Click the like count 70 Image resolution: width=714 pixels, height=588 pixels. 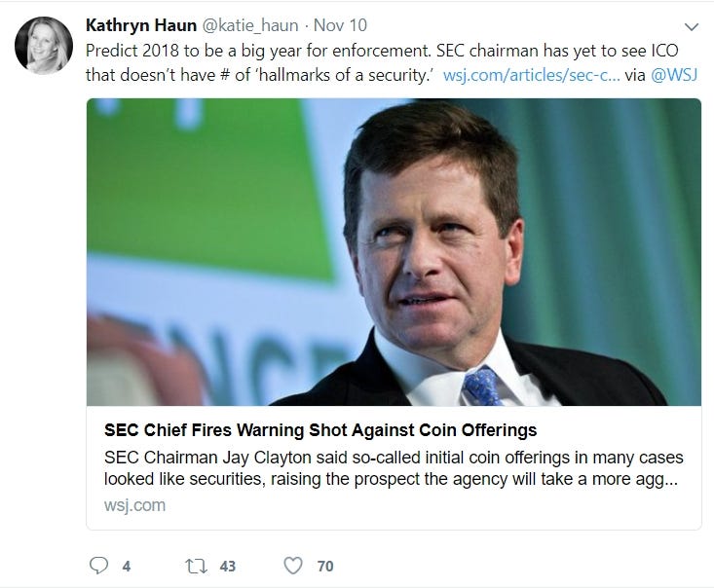pos(325,566)
